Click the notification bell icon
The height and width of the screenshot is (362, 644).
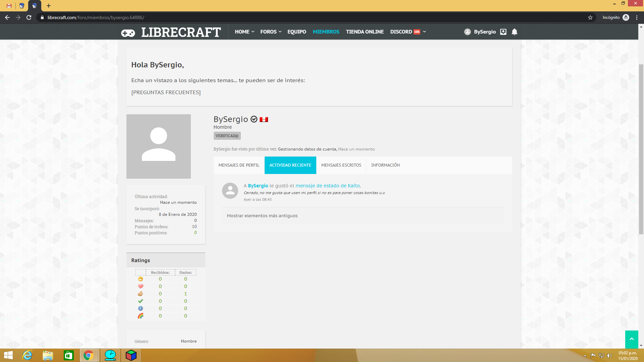coord(514,32)
